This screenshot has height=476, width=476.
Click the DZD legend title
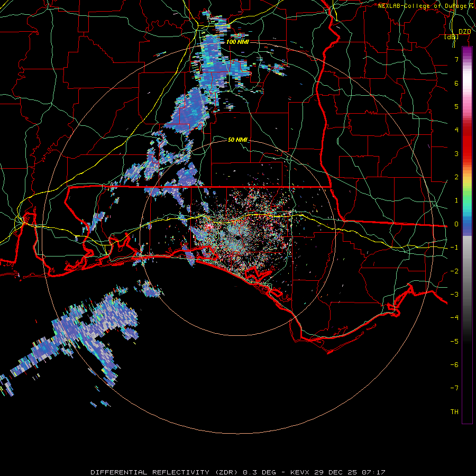click(464, 32)
